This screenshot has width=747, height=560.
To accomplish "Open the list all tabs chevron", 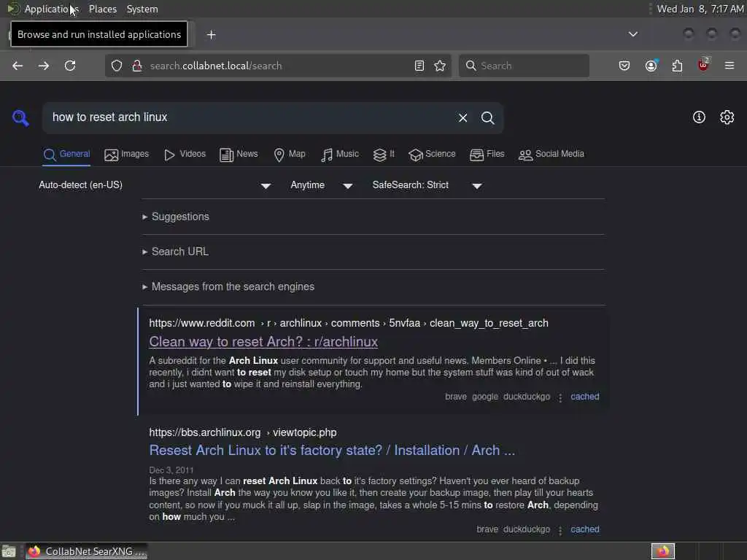I will [x=633, y=34].
